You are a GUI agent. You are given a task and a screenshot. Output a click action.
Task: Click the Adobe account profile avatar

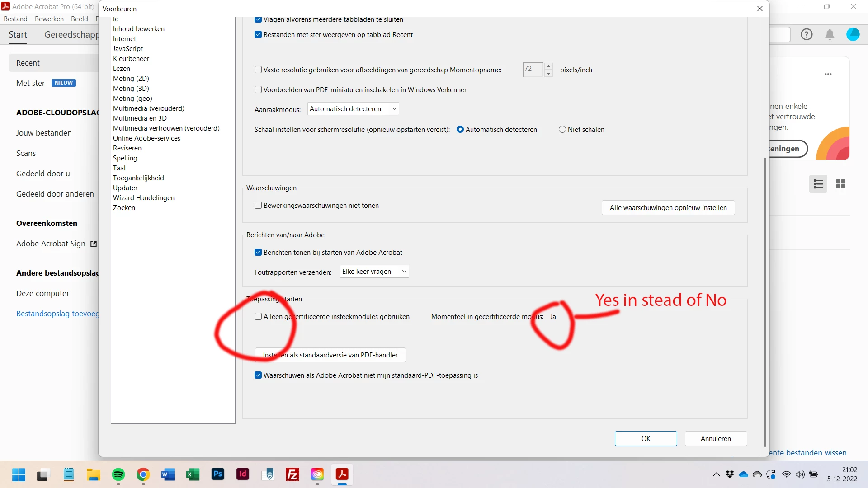pyautogui.click(x=853, y=34)
